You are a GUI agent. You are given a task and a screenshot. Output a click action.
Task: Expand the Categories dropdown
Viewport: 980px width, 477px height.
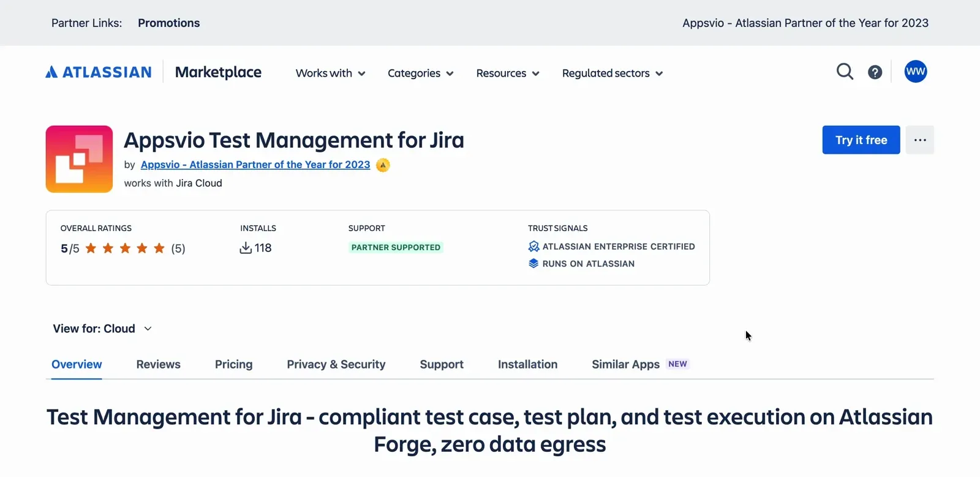tap(421, 73)
